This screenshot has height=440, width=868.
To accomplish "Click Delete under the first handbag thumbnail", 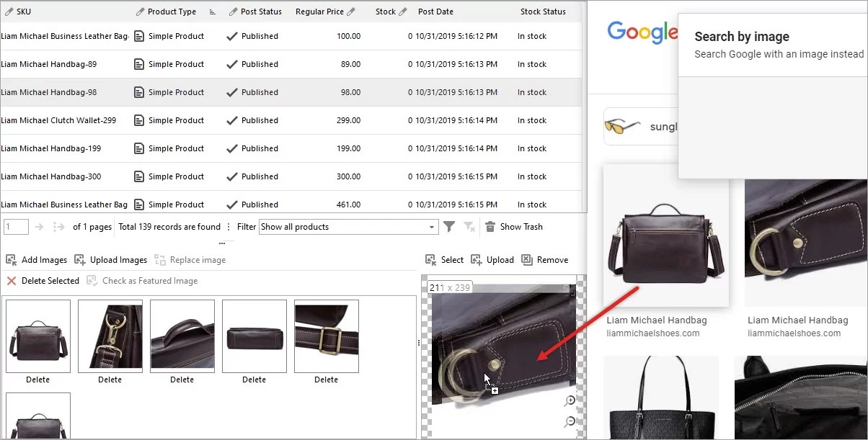I will click(x=37, y=380).
